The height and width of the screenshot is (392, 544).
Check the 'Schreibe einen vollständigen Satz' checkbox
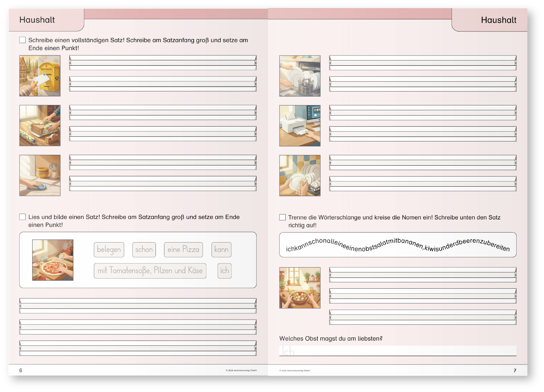pyautogui.click(x=23, y=40)
